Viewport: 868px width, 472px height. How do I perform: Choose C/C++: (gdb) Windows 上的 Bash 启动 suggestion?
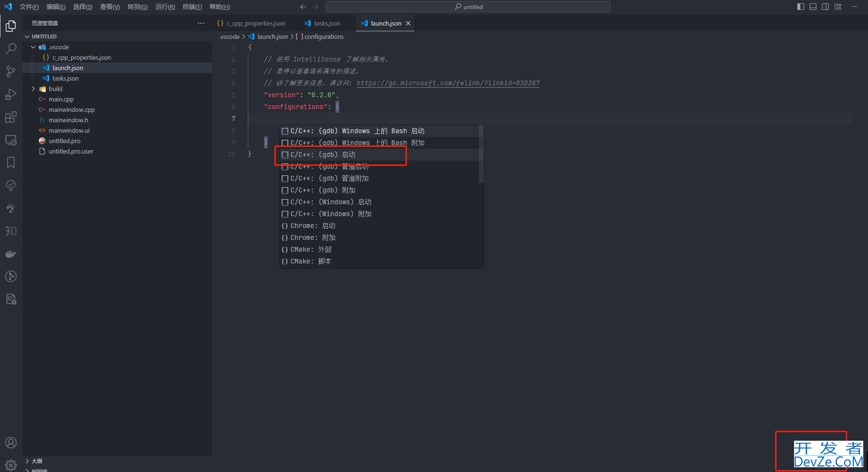tap(379, 131)
